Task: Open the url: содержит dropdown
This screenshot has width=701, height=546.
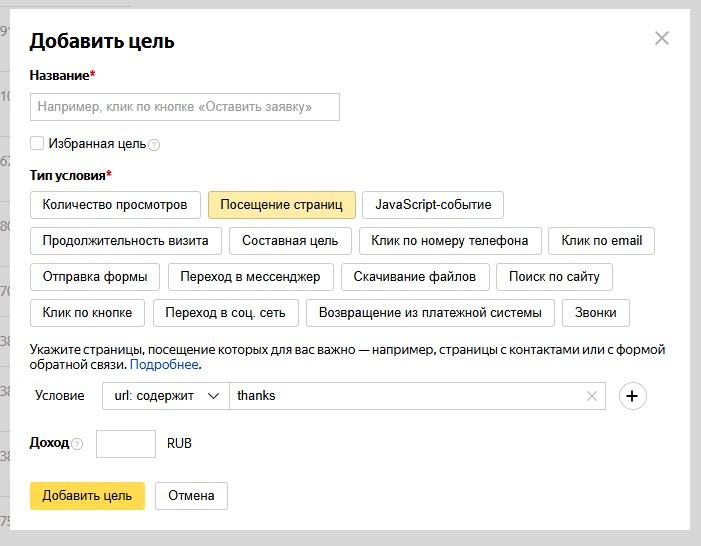Action: tap(165, 396)
